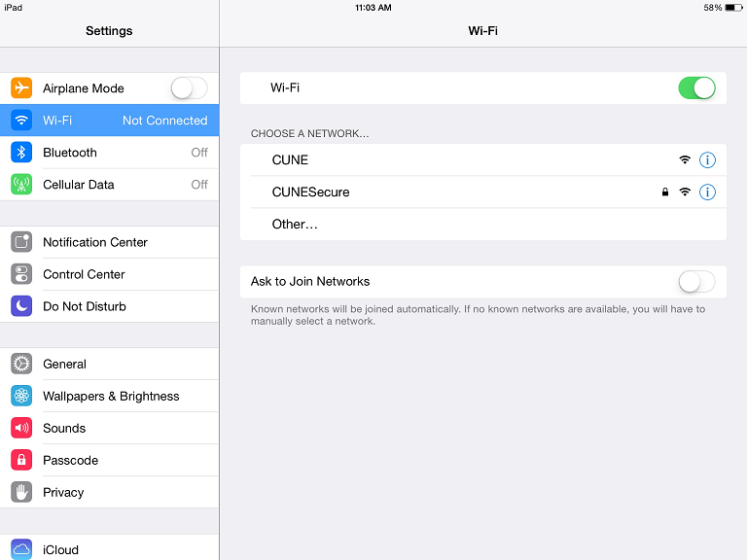Viewport: 747px width, 560px height.
Task: Open Wallpapers & Brightness settings
Action: coord(110,396)
